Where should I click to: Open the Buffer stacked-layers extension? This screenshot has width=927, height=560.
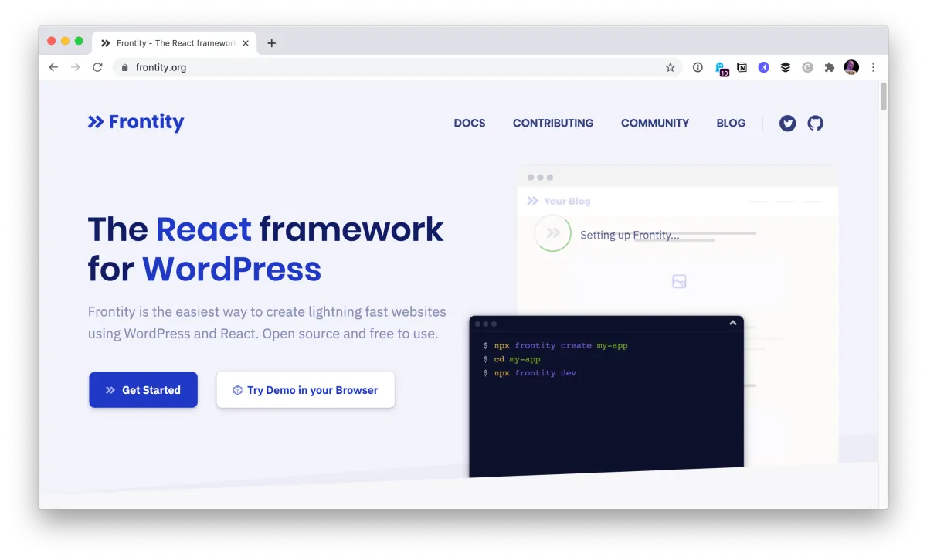785,67
